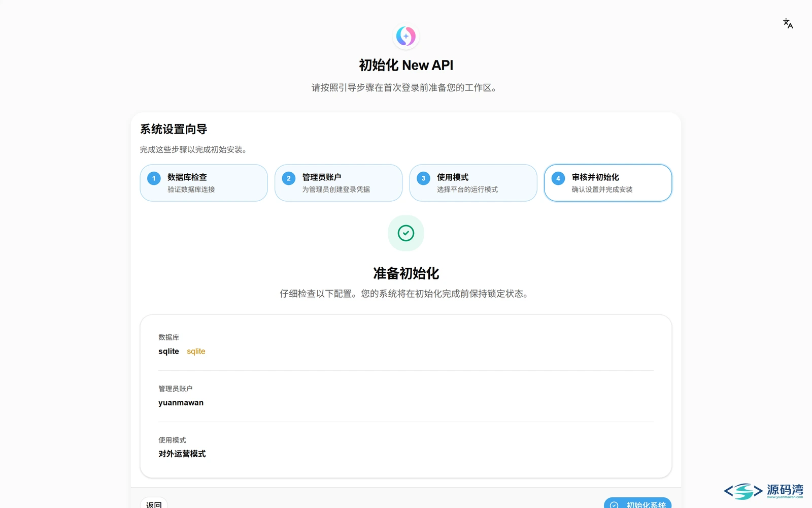Click the admin account name yuanmawan

pos(181,403)
